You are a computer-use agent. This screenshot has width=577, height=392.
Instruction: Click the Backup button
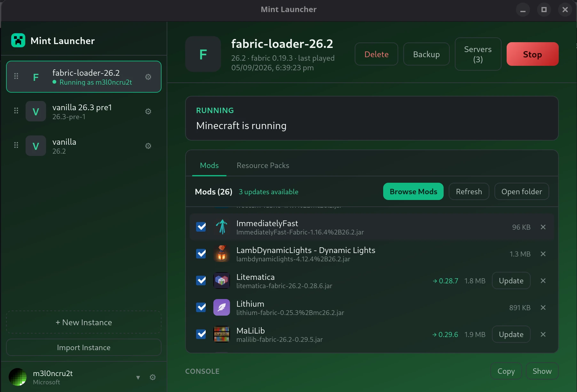pyautogui.click(x=426, y=54)
